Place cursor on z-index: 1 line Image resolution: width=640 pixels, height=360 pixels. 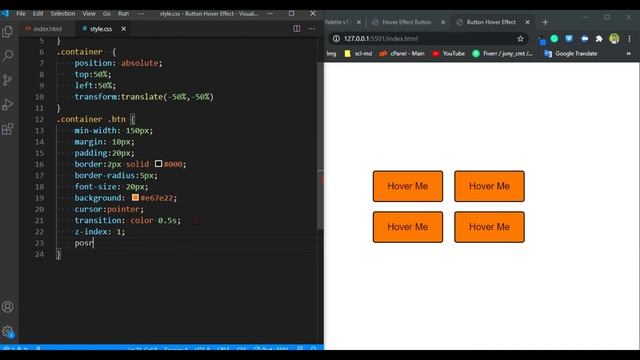99,231
